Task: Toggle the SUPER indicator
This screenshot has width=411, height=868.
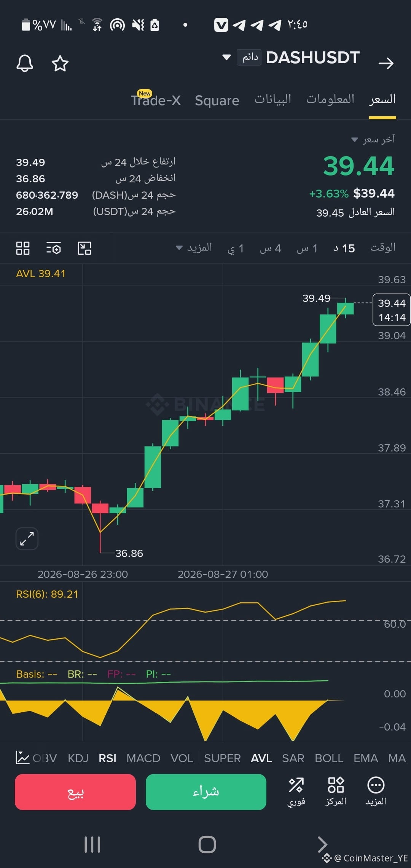Action: click(x=222, y=758)
